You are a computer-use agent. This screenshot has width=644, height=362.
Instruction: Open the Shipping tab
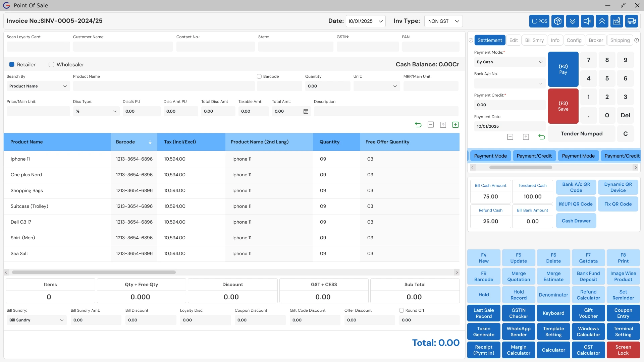point(620,40)
